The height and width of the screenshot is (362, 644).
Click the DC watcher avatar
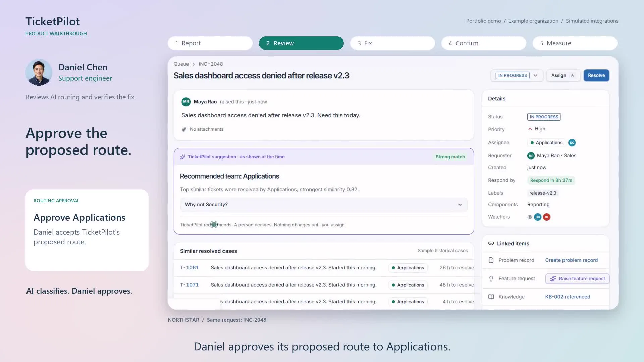538,217
